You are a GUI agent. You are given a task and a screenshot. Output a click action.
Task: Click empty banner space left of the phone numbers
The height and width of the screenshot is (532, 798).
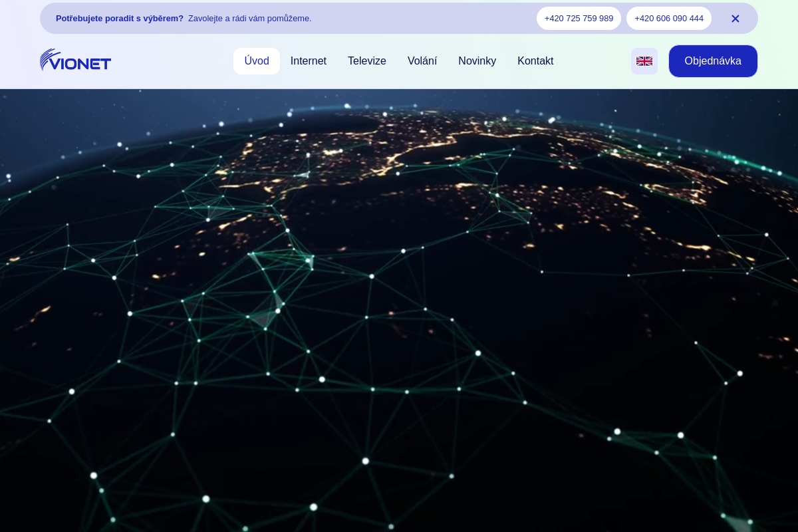(x=426, y=19)
